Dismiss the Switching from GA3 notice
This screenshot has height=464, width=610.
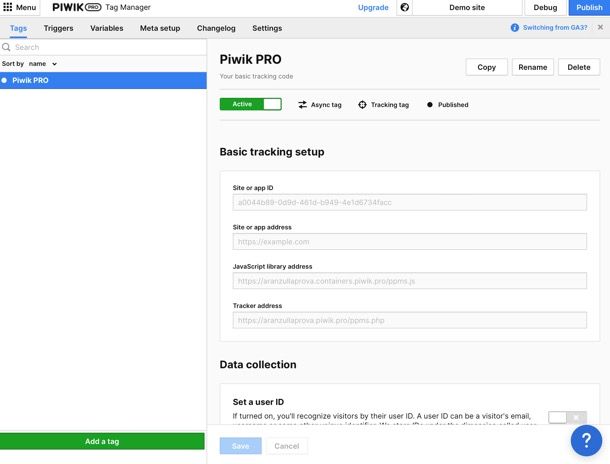tap(600, 27)
